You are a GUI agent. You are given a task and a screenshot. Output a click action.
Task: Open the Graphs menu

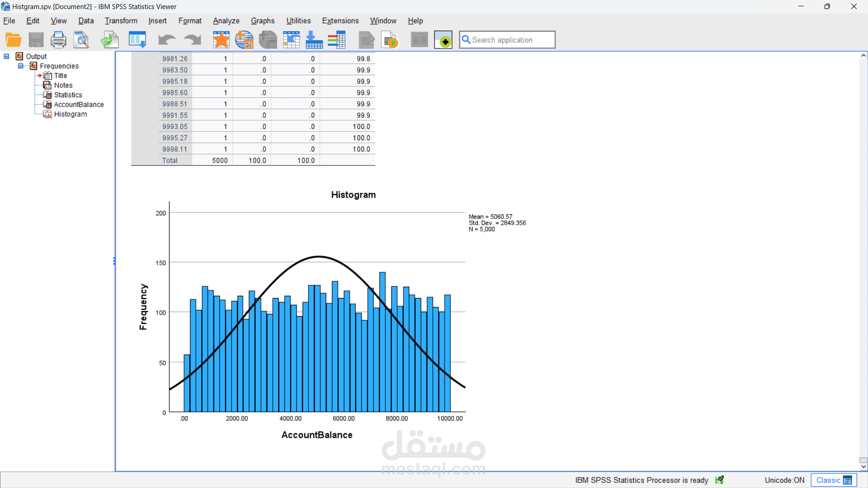[x=263, y=21]
